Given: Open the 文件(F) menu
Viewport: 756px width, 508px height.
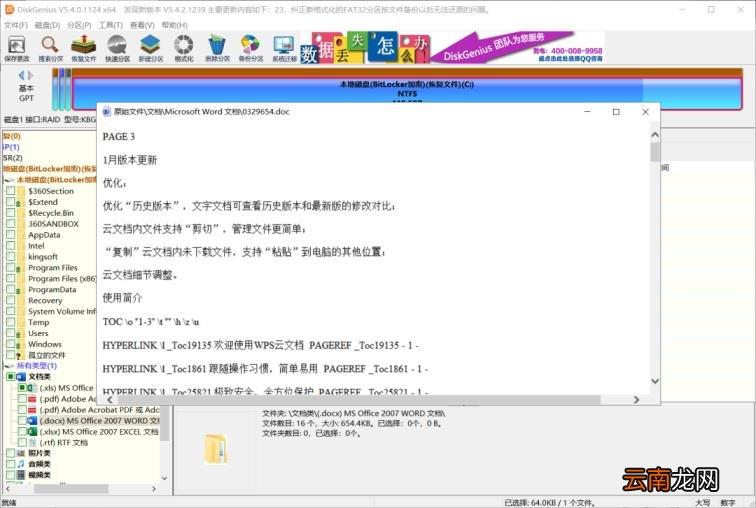Looking at the screenshot, I should point(16,25).
